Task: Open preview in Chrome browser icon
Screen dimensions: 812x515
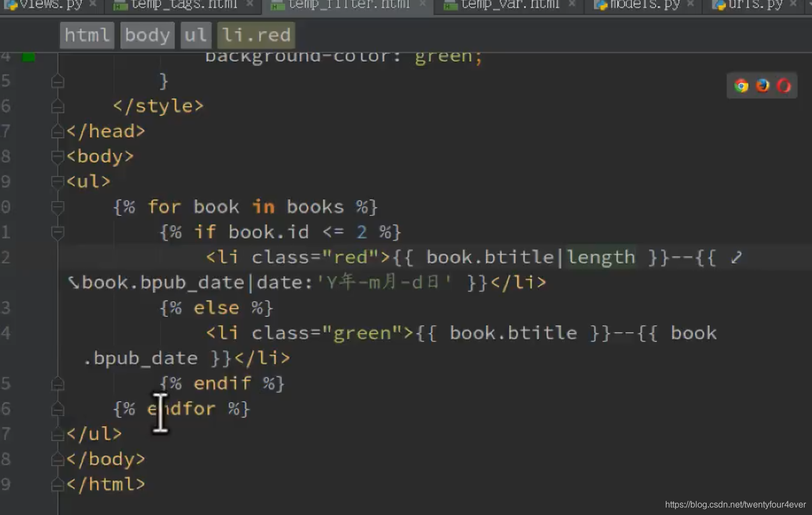Action: pos(741,86)
